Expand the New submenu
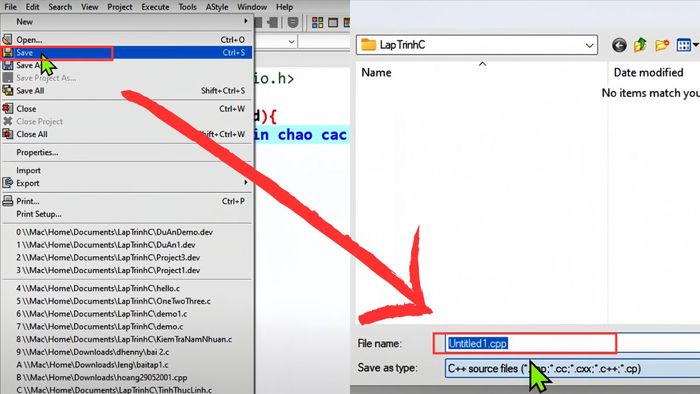Image resolution: width=700 pixels, height=394 pixels. (126, 21)
